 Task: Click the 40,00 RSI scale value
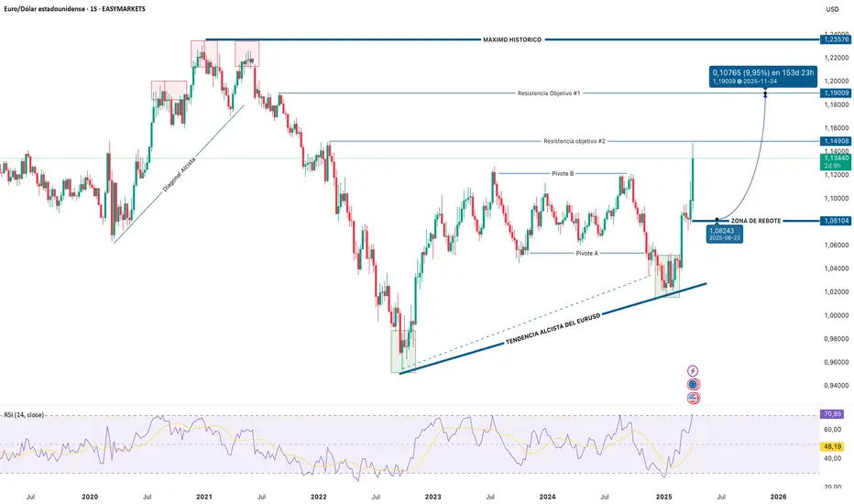[x=832, y=458]
